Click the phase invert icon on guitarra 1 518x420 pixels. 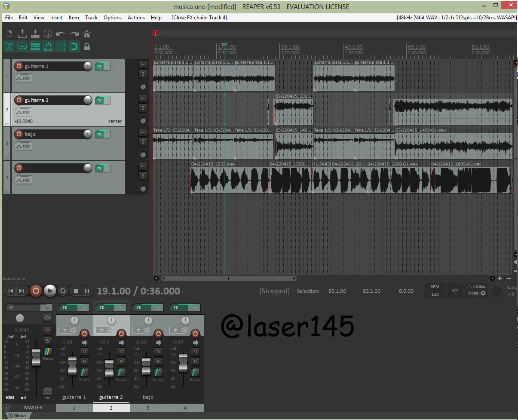click(143, 87)
